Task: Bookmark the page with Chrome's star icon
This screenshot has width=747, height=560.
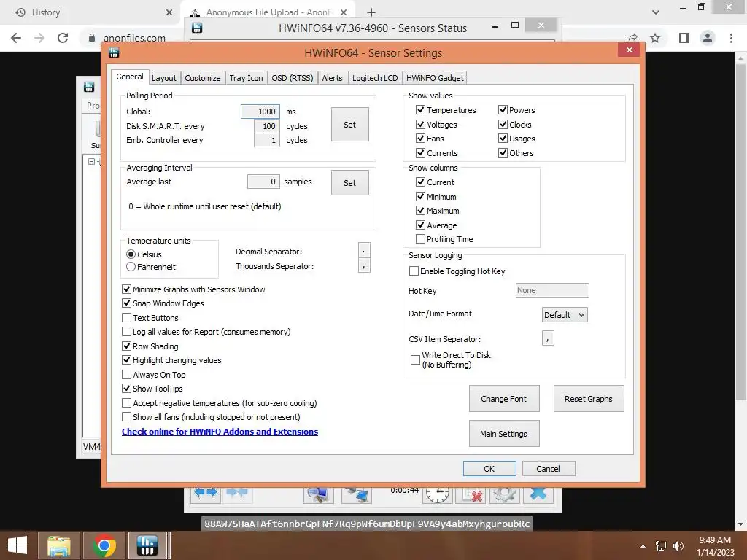Action: (655, 38)
